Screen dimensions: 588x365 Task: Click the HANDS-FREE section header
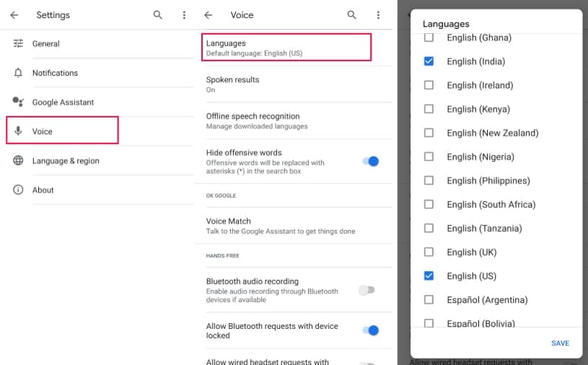[222, 255]
